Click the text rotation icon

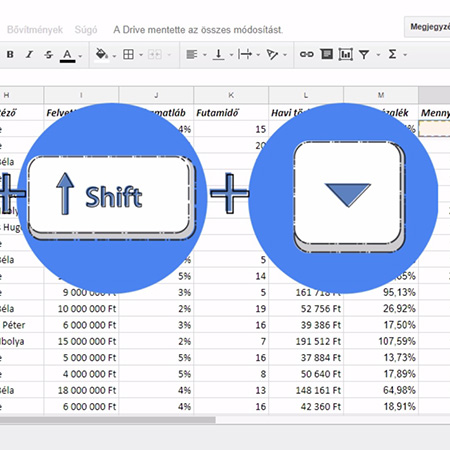(272, 54)
